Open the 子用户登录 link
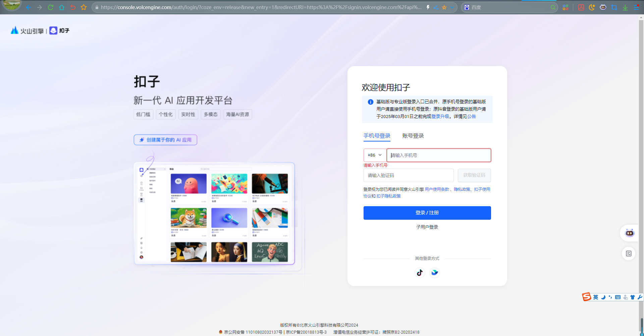Image resolution: width=644 pixels, height=336 pixels. [427, 227]
